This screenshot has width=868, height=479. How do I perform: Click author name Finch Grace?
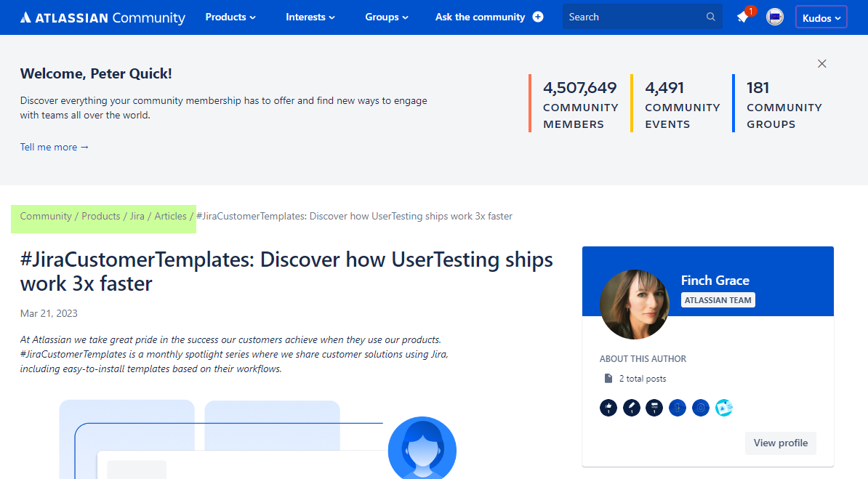pyautogui.click(x=715, y=280)
